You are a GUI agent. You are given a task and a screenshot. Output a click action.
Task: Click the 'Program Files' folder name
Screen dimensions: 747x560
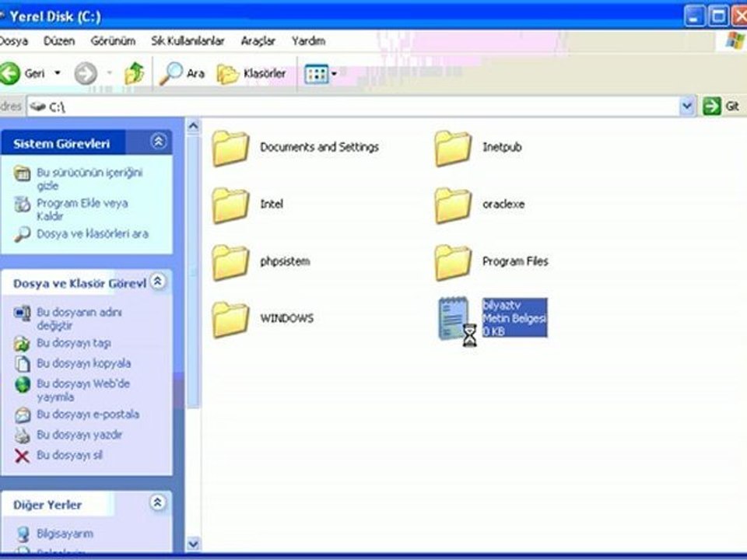point(515,261)
